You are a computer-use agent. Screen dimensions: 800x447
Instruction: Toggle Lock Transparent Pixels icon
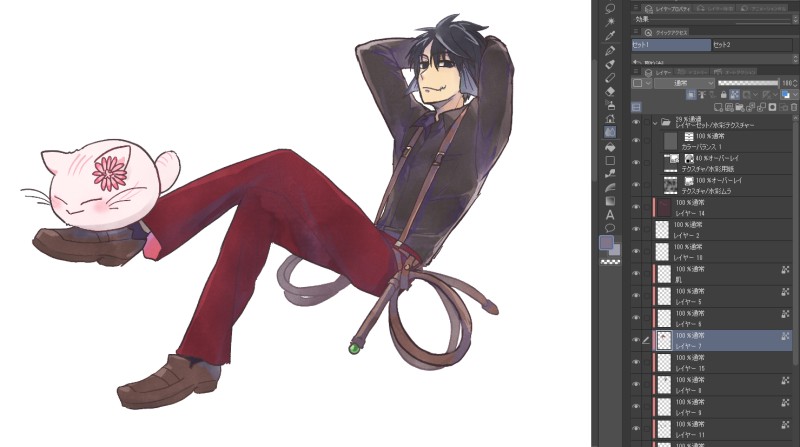[x=734, y=95]
